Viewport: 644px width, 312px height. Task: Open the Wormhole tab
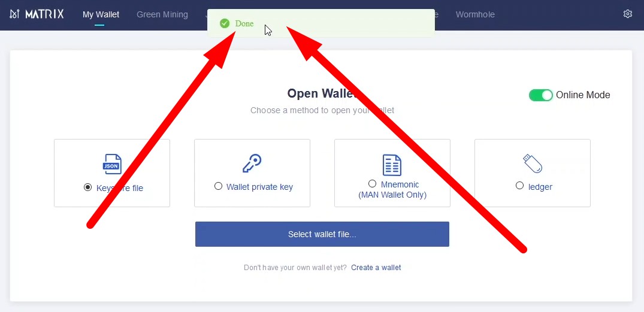475,14
